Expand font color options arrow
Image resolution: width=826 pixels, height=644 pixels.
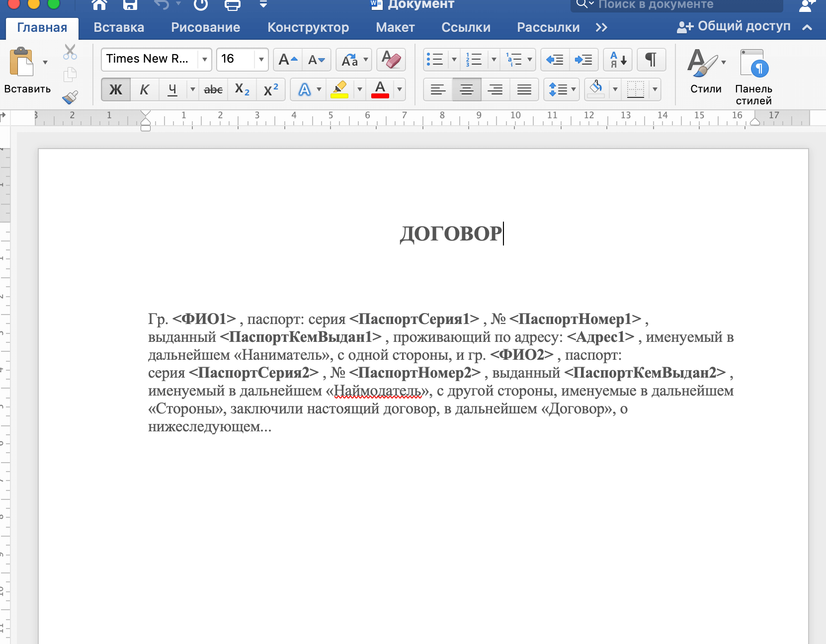coord(399,89)
